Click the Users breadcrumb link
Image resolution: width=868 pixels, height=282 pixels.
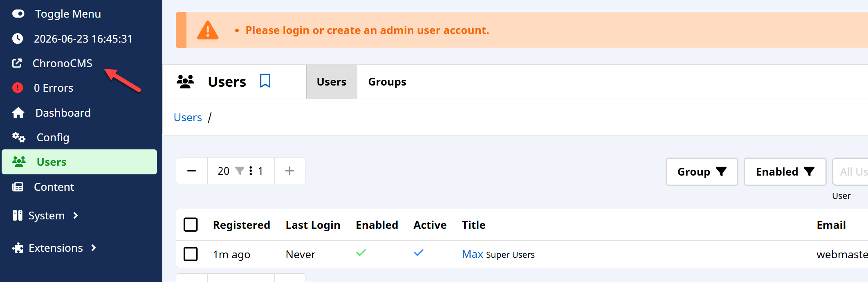pos(188,117)
